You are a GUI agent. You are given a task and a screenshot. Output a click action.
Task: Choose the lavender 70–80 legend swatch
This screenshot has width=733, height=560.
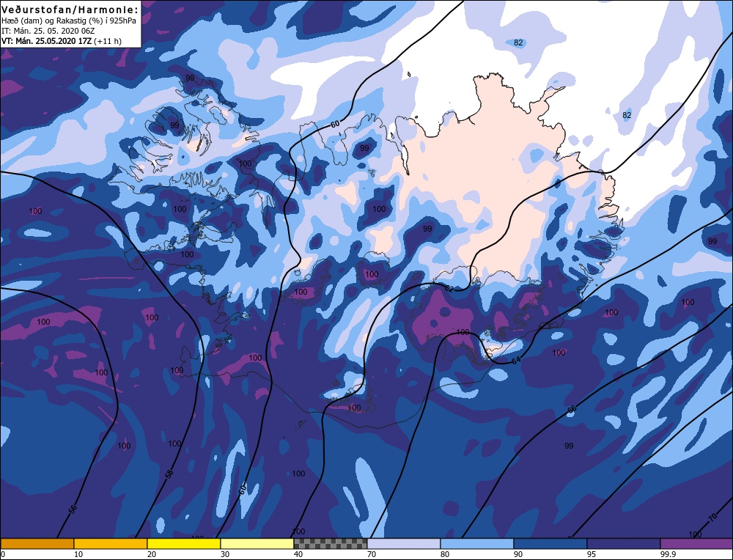[x=404, y=544]
